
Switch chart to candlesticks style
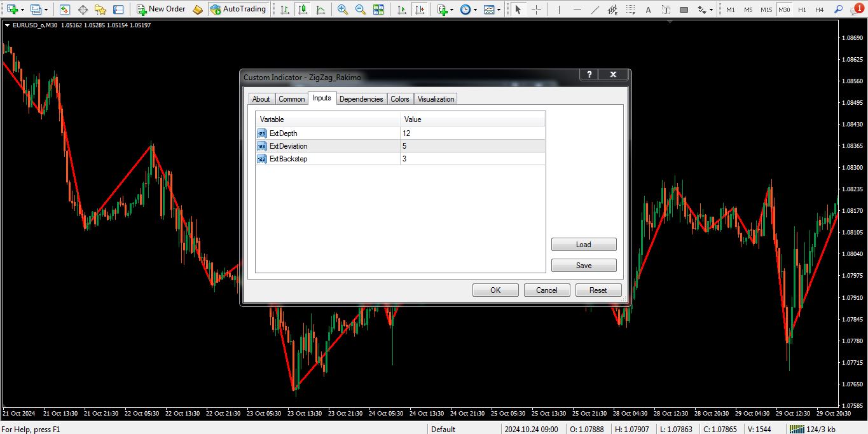click(x=302, y=10)
